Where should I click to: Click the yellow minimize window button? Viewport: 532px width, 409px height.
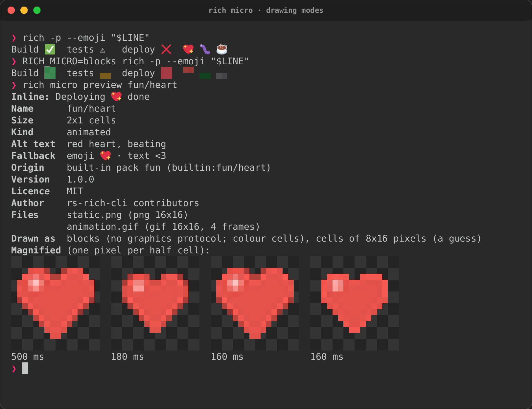[24, 10]
